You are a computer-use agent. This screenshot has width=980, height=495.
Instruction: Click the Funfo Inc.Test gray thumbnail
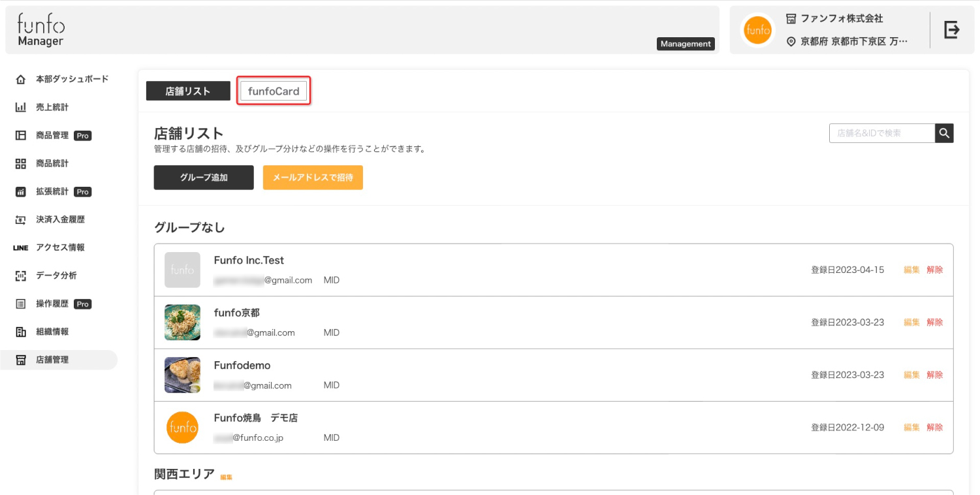(182, 270)
